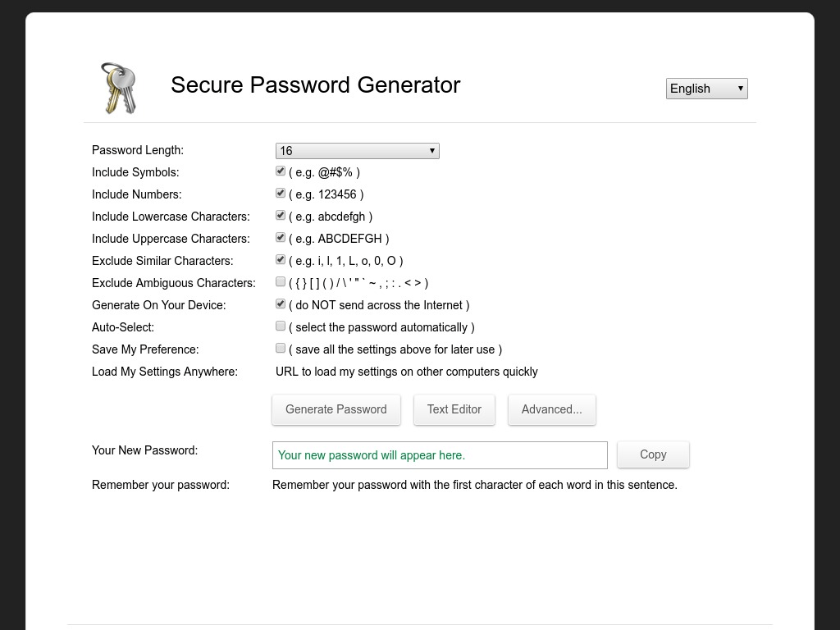Click the Generate Password button
Screen dimensions: 840x630
tap(336, 409)
